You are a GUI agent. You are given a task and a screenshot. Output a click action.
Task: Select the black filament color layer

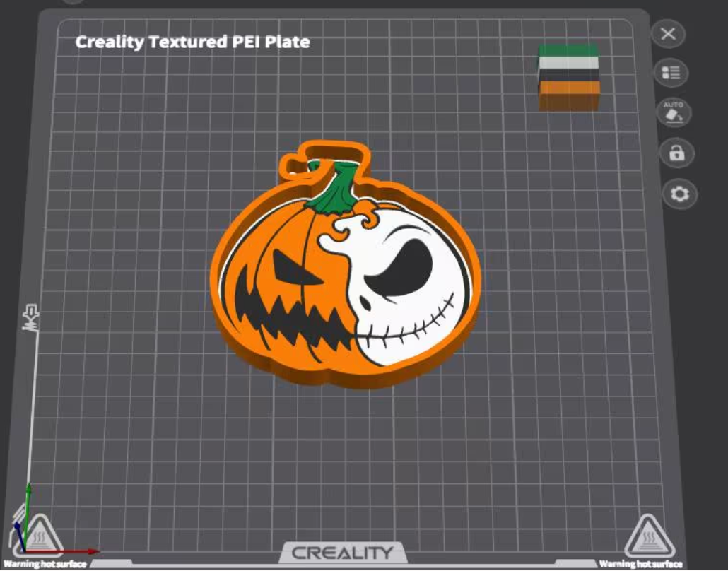point(569,75)
